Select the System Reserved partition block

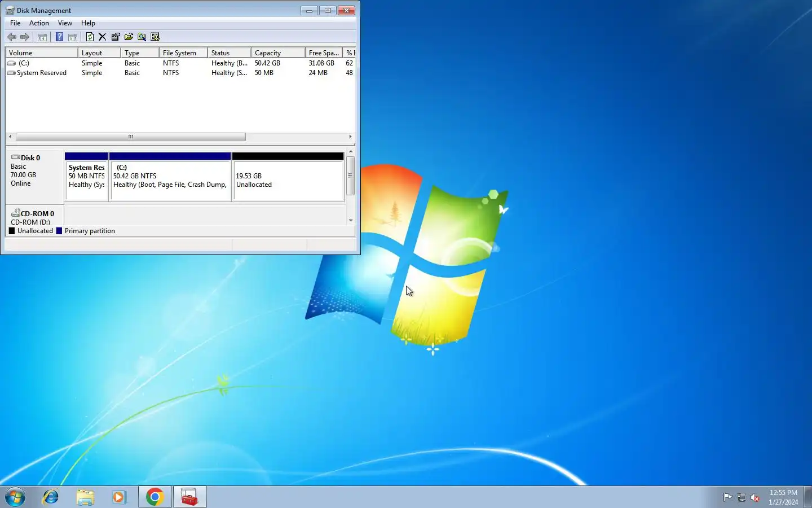tap(86, 177)
